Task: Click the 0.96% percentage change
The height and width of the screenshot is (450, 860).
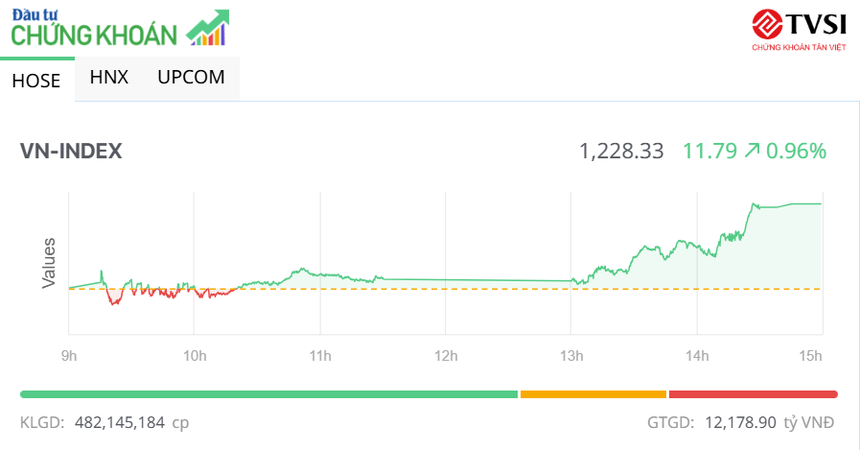Action: pos(796,151)
